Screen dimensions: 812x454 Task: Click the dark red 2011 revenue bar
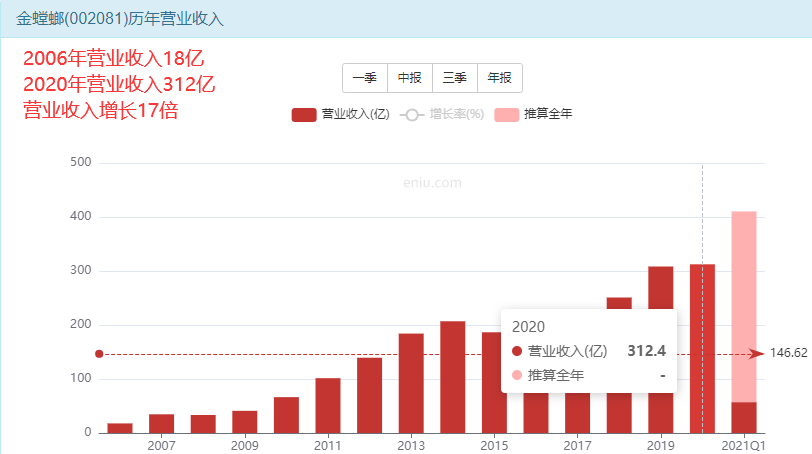(328, 405)
